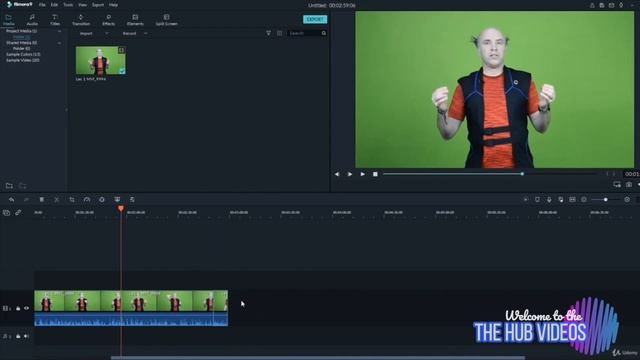Select Sample Video in media tree

click(23, 60)
